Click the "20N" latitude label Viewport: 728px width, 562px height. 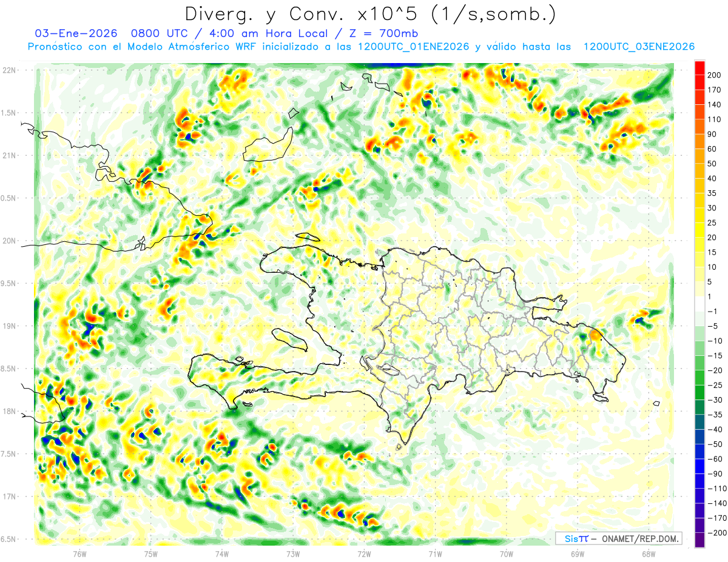9,241
